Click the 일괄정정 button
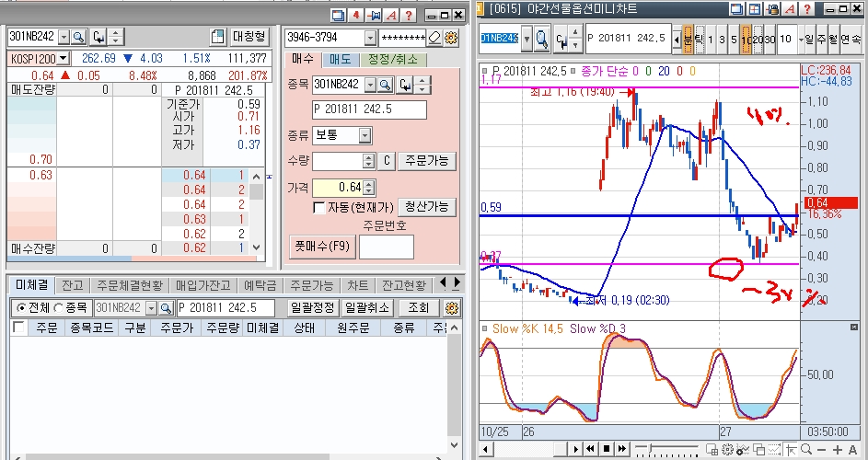This screenshot has height=460, width=868. tap(312, 308)
